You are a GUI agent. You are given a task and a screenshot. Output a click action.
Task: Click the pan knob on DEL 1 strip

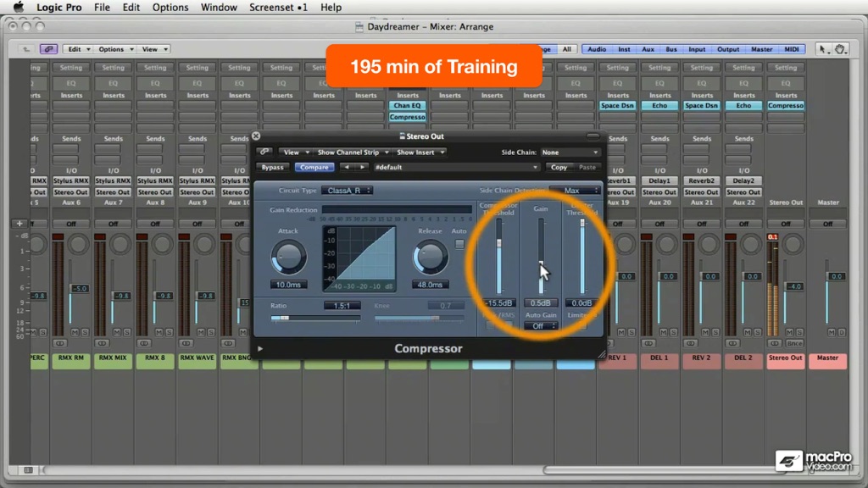point(667,245)
